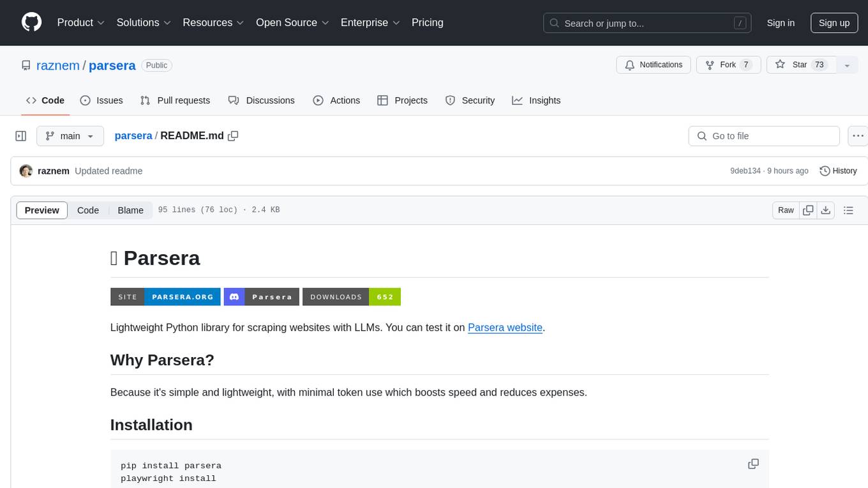Click the Discord Parsera badge

pyautogui.click(x=262, y=297)
